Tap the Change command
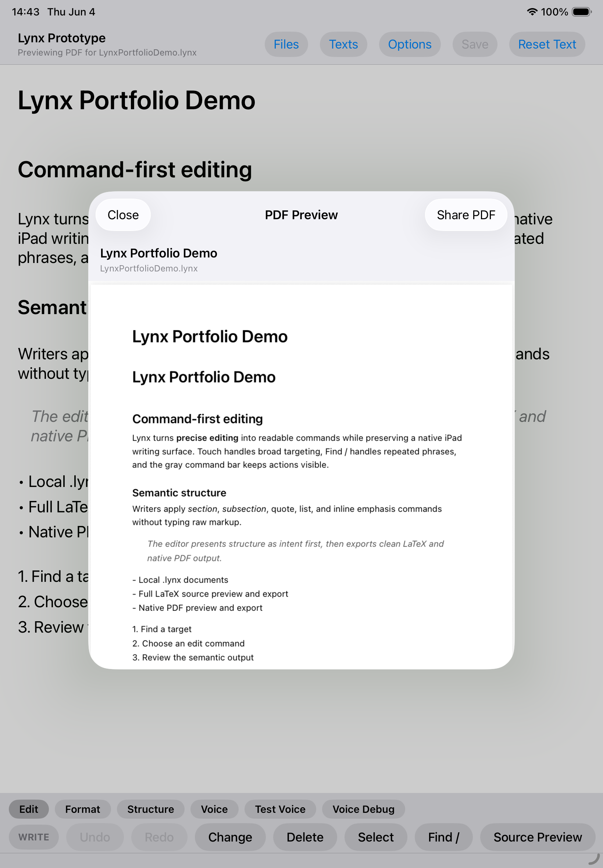The height and width of the screenshot is (868, 603). click(x=230, y=837)
